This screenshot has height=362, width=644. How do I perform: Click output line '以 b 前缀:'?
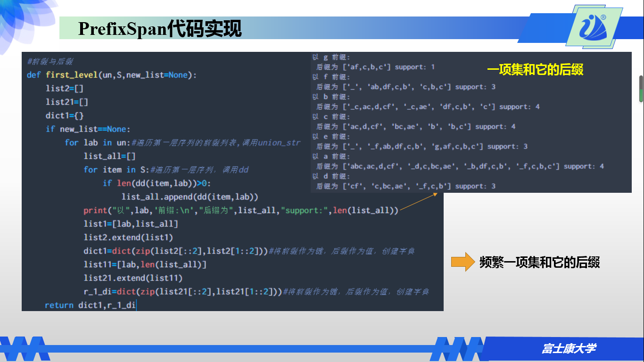[331, 97]
